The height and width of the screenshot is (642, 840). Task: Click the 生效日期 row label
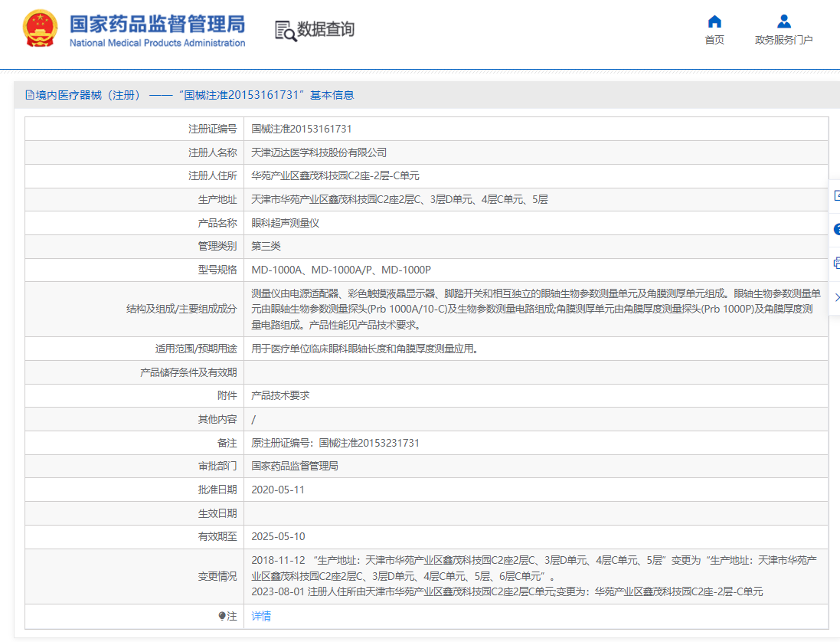217,513
